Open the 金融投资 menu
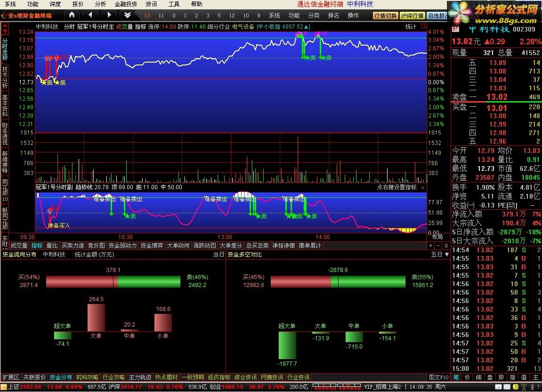The height and width of the screenshot is (392, 542). [x=126, y=4]
